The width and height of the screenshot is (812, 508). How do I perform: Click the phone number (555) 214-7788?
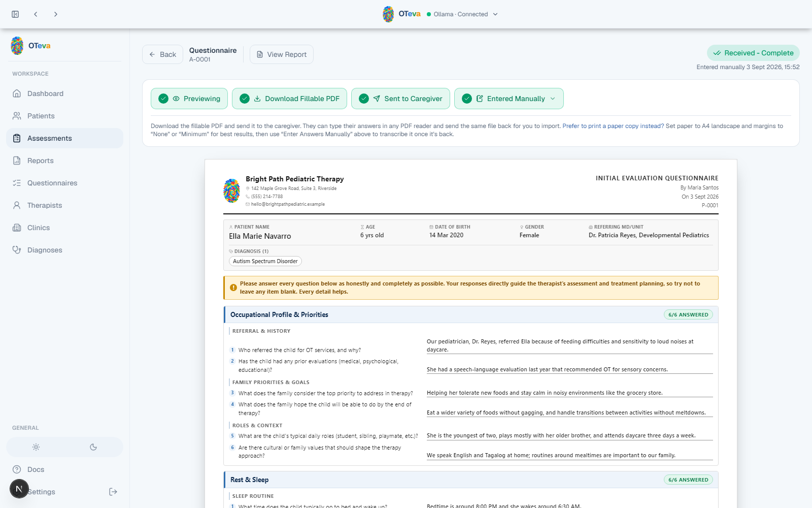point(267,197)
